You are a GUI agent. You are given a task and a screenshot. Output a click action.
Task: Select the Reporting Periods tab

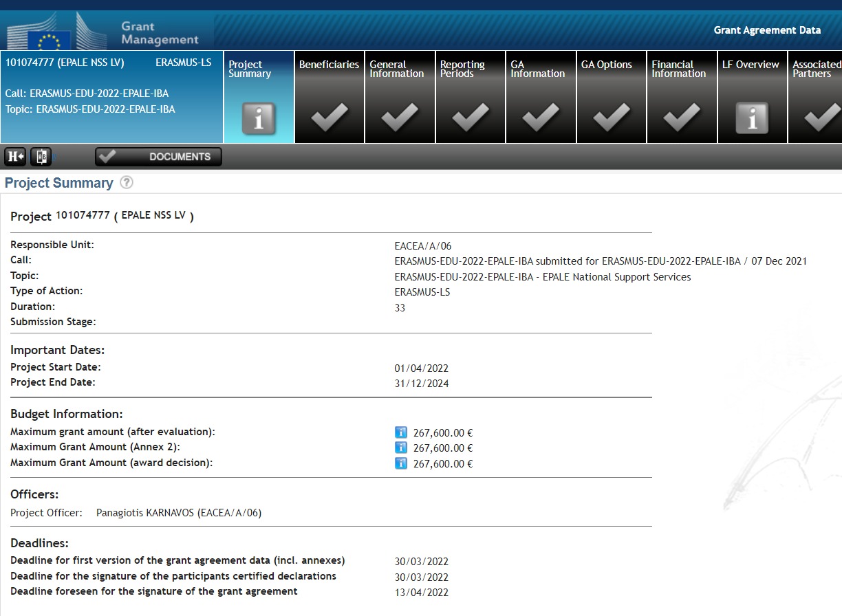[x=471, y=97]
